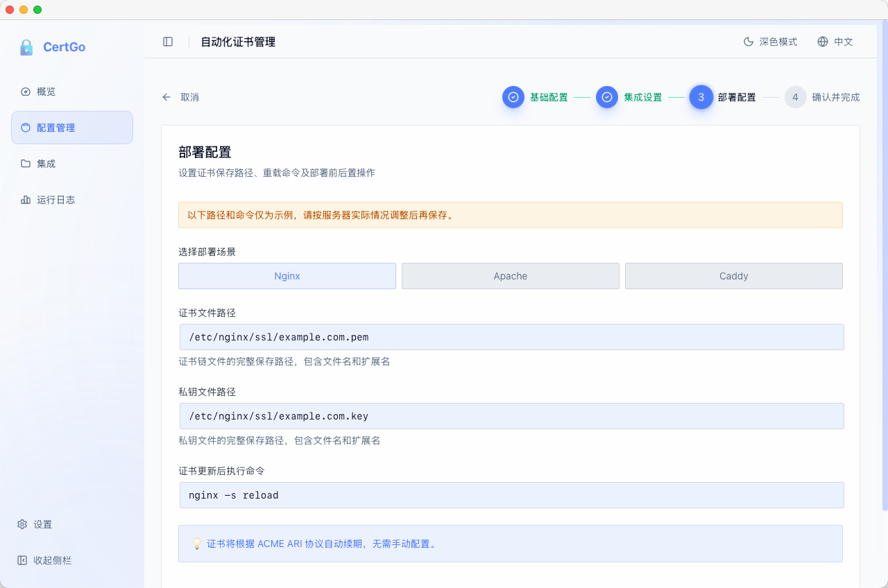The image size is (888, 588).
Task: Open 集成 in the sidebar
Action: pos(72,164)
